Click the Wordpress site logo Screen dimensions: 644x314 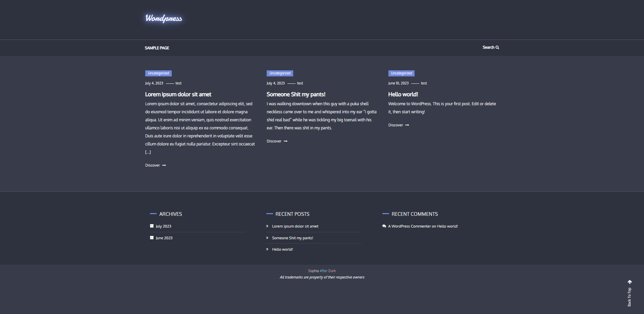[x=164, y=18]
